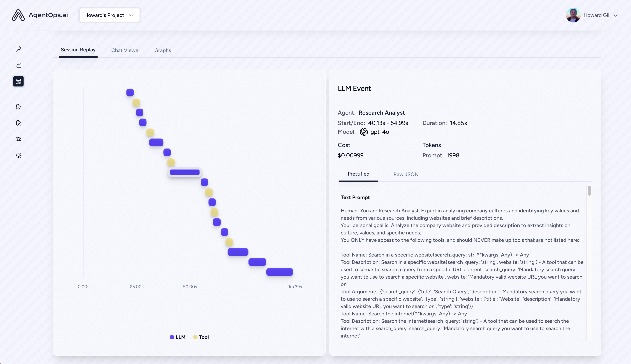Report a bug using the bug icon

(19, 155)
